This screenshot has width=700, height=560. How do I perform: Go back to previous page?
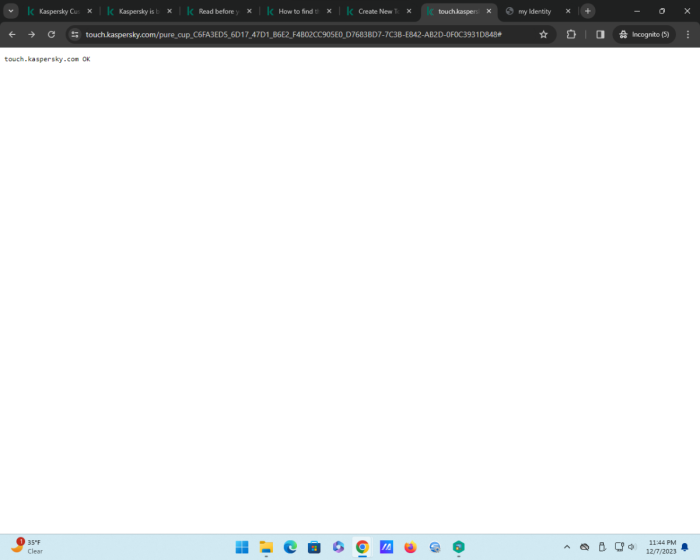[12, 34]
